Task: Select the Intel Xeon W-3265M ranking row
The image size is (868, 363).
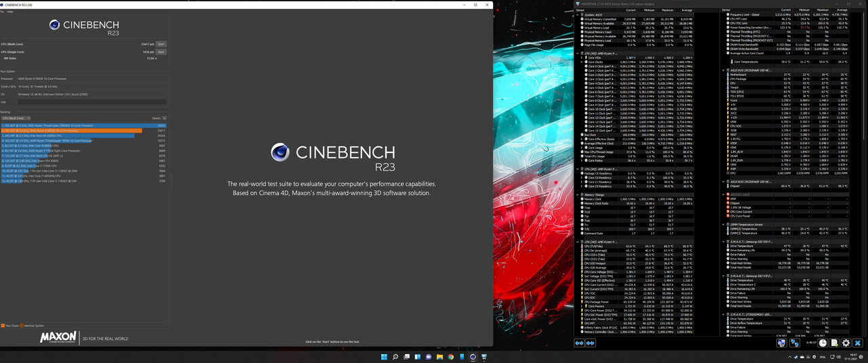Action: click(x=83, y=135)
